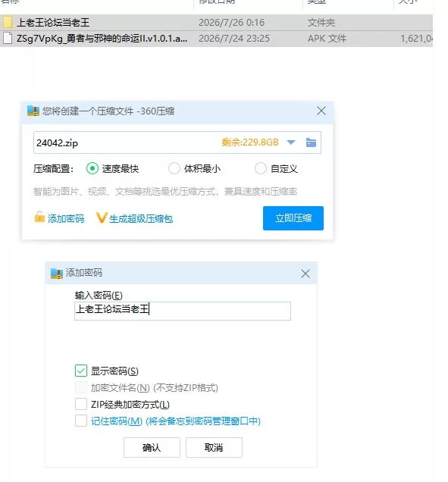Click the 输入密码(E) password field
The height and width of the screenshot is (482, 448).
click(x=183, y=311)
